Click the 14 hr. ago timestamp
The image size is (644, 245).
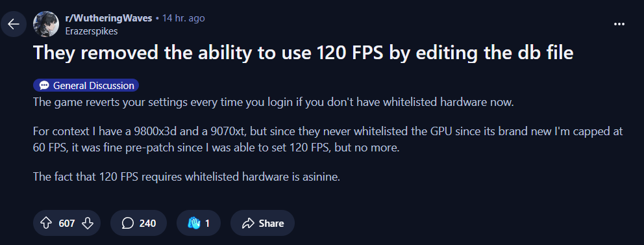coord(184,18)
